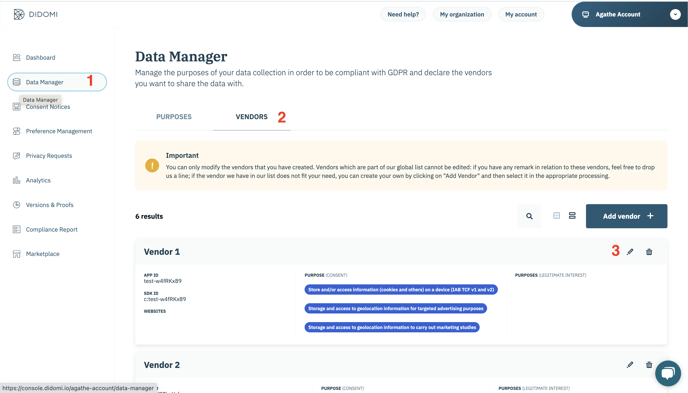The image size is (688, 393).
Task: Open the chat support bubble
Action: [x=668, y=373]
